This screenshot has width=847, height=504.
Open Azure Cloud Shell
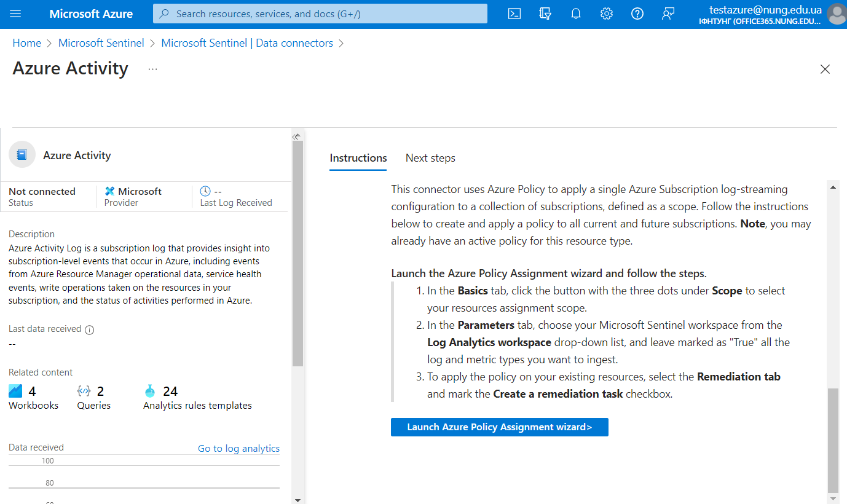coord(514,13)
